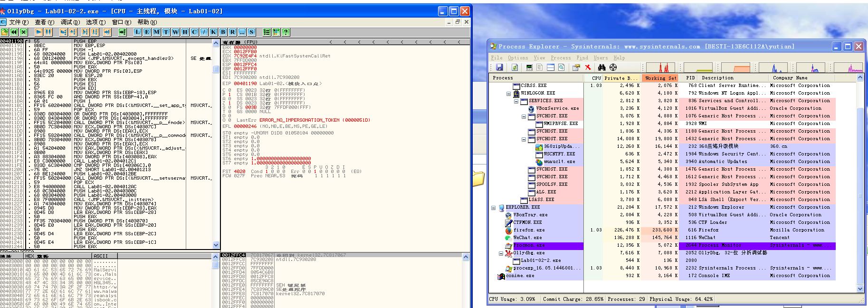The height and width of the screenshot is (308, 868).
Task: Click Process Explorer Find binoculars icon
Action: coord(601,67)
